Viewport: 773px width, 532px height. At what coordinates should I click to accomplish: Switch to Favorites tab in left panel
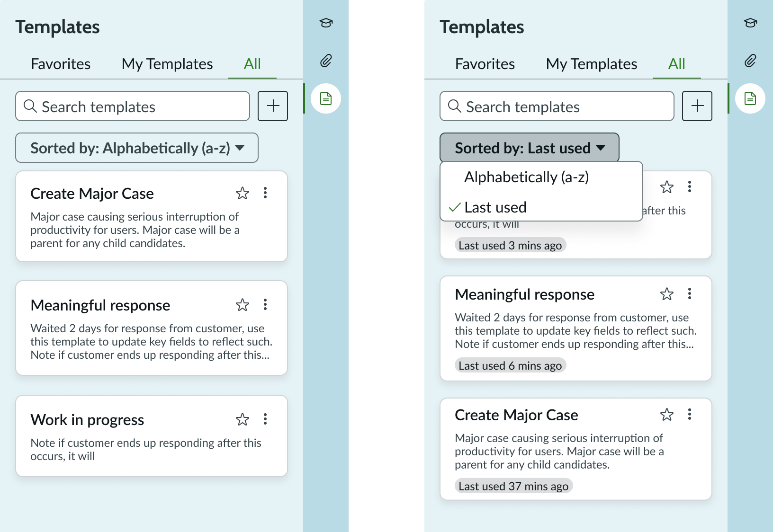[61, 64]
